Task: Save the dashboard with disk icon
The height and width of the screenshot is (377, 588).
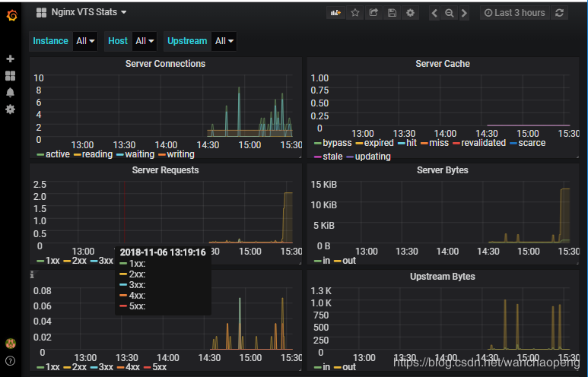Action: click(392, 13)
